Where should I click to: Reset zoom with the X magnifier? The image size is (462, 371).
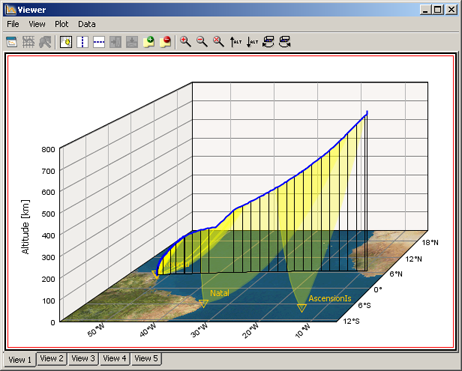(219, 42)
